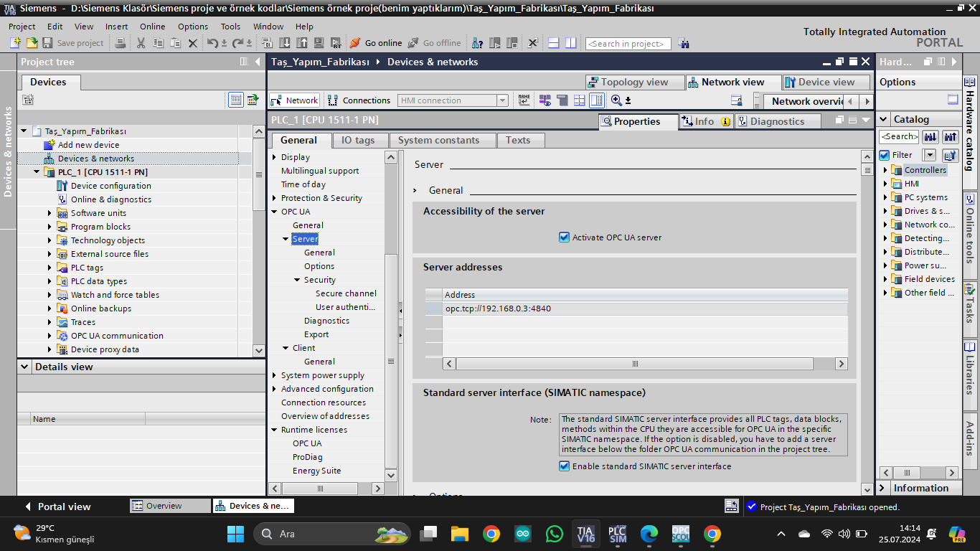Click the Network button in network toolbar
This screenshot has width=980, height=551.
pyautogui.click(x=294, y=100)
